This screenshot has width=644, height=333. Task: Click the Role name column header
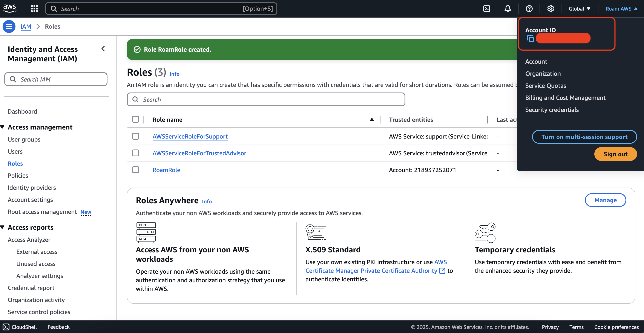[x=167, y=120]
